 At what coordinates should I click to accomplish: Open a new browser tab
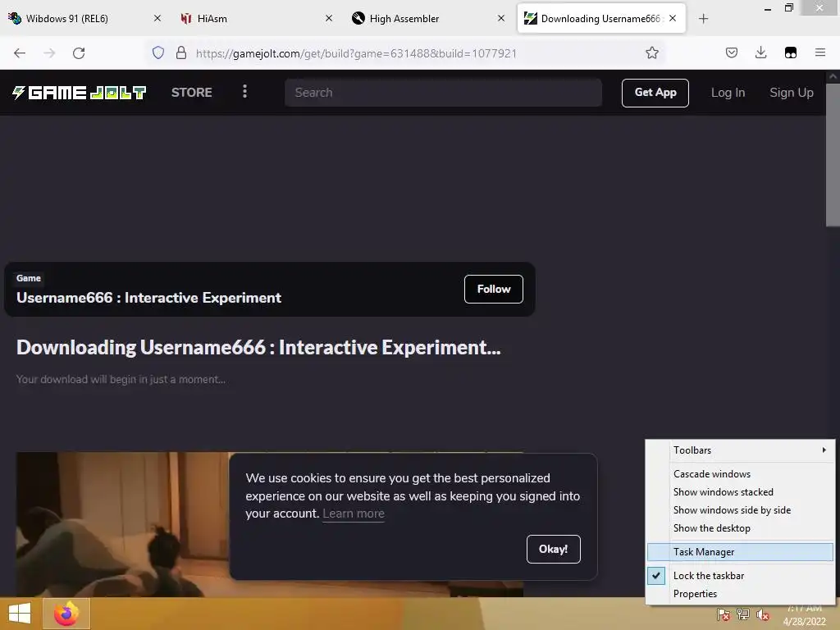click(703, 19)
